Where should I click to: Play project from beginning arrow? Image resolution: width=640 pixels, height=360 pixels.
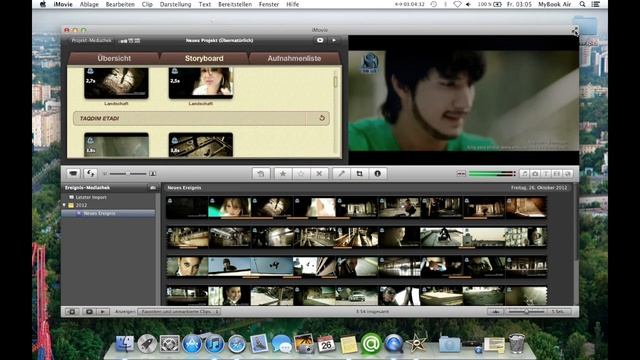click(334, 40)
